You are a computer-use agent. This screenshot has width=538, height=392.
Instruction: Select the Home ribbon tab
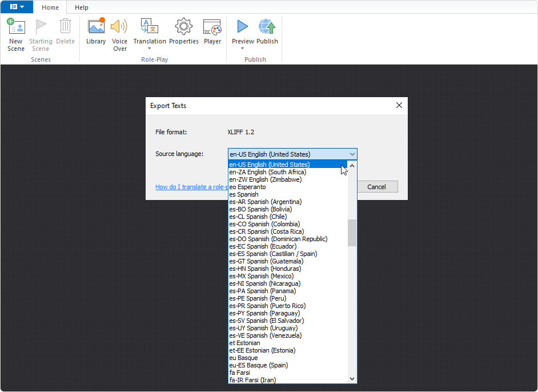pyautogui.click(x=50, y=7)
